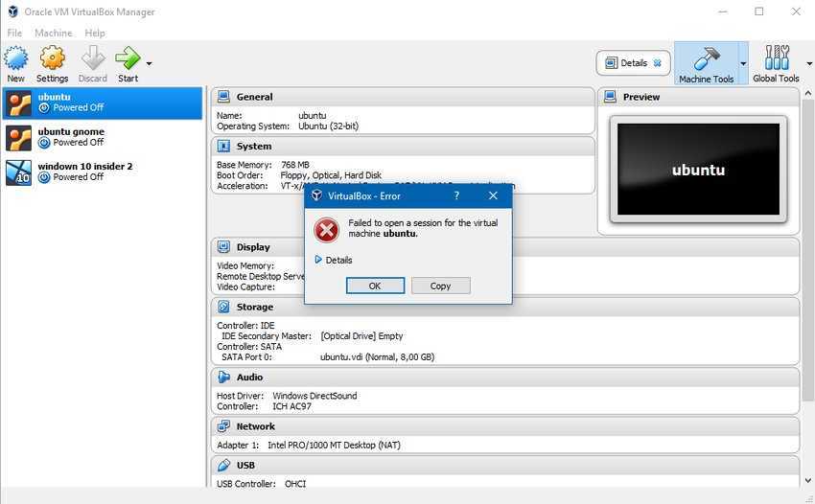The width and height of the screenshot is (815, 504).
Task: Click OK in the error dialog
Action: point(375,286)
